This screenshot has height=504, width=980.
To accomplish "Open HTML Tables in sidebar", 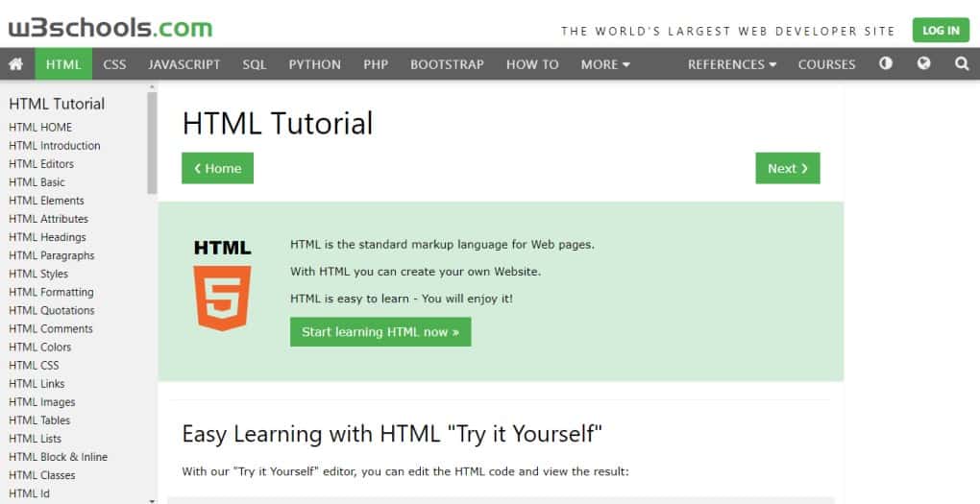I will click(x=39, y=420).
